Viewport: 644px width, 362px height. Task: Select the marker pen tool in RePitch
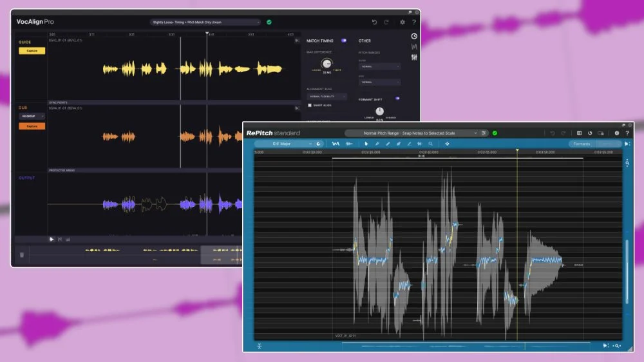click(x=399, y=144)
